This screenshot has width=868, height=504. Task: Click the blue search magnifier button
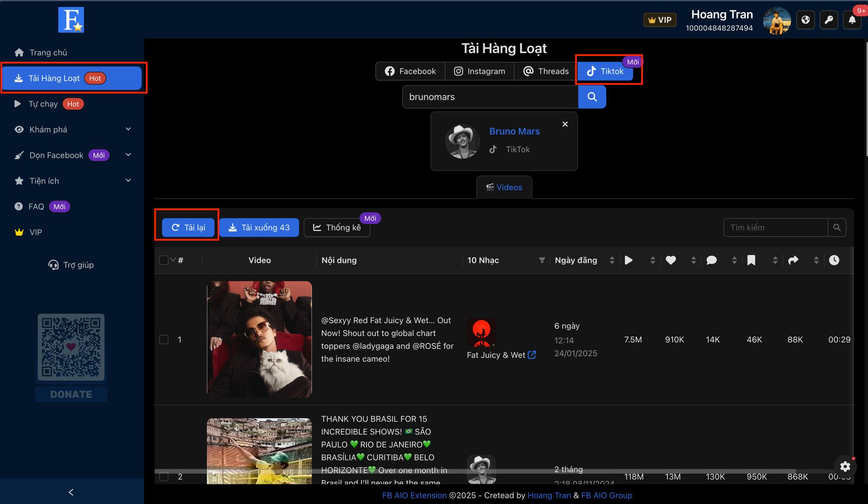[592, 97]
